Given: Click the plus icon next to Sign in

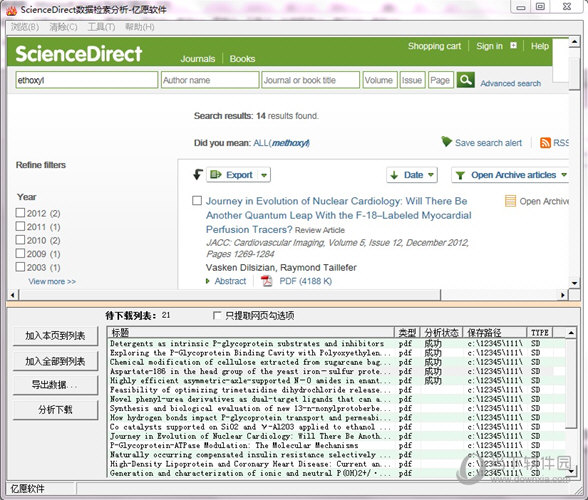Looking at the screenshot, I should pyautogui.click(x=513, y=46).
